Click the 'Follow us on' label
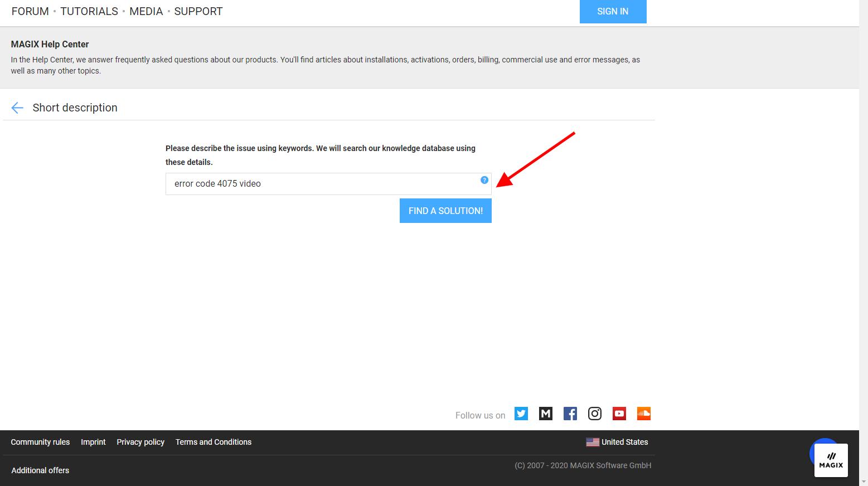868x486 pixels. [480, 415]
